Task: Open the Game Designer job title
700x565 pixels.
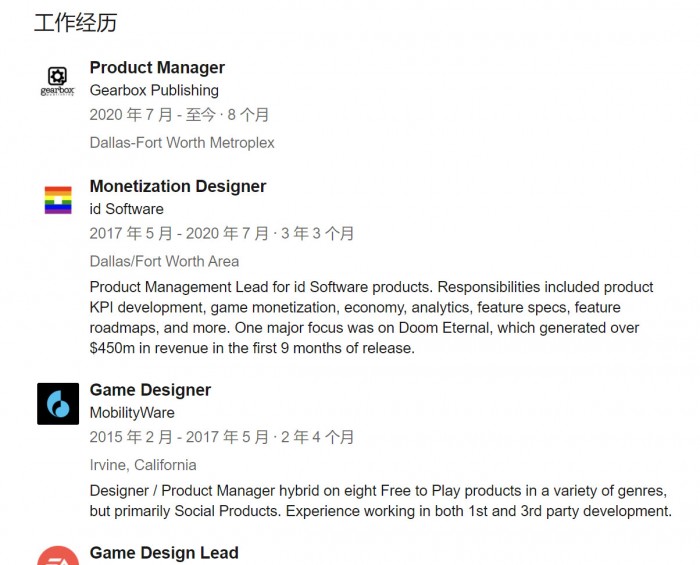Action: click(150, 390)
